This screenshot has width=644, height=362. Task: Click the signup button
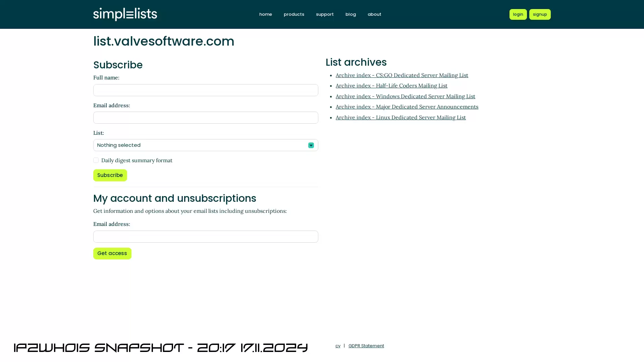[540, 14]
